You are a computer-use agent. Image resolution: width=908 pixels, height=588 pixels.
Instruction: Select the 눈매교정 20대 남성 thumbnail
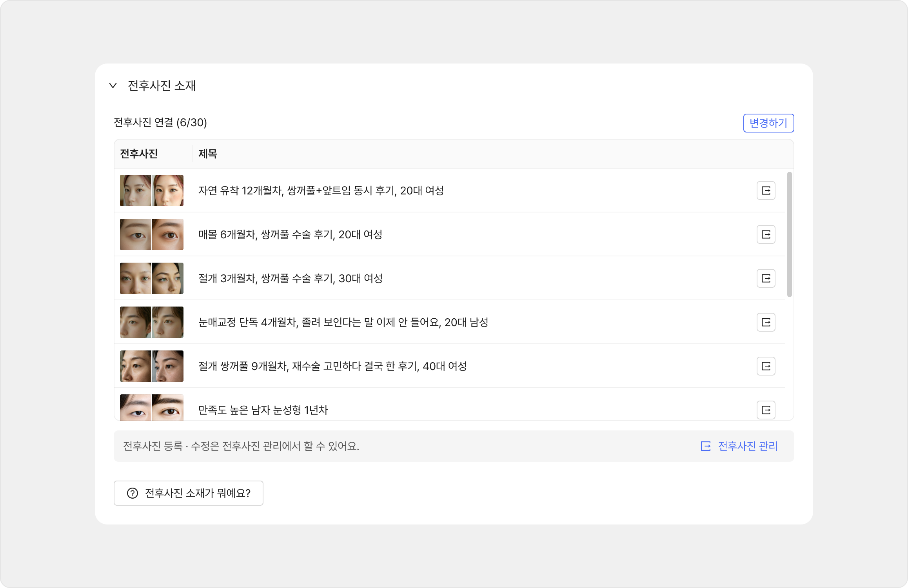[x=152, y=322]
